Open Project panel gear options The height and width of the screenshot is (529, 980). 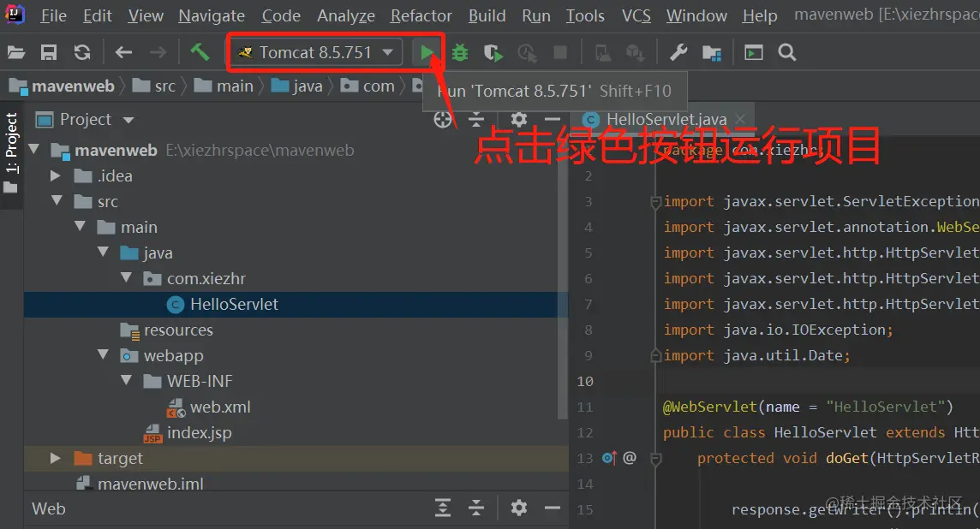[519, 119]
